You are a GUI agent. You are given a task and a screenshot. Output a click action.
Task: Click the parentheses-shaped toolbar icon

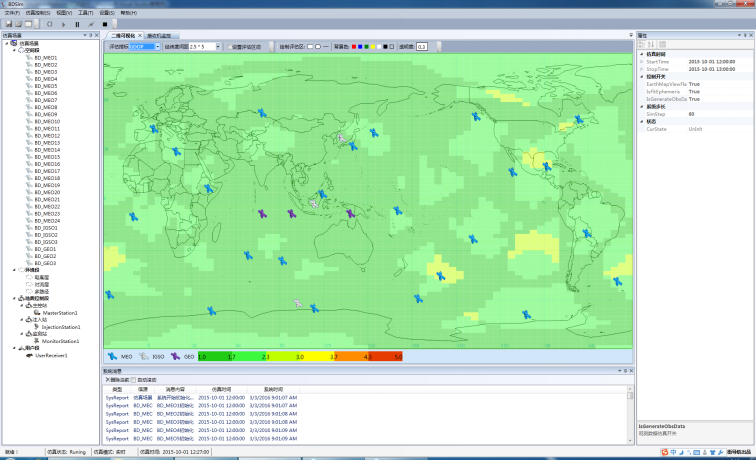50,24
